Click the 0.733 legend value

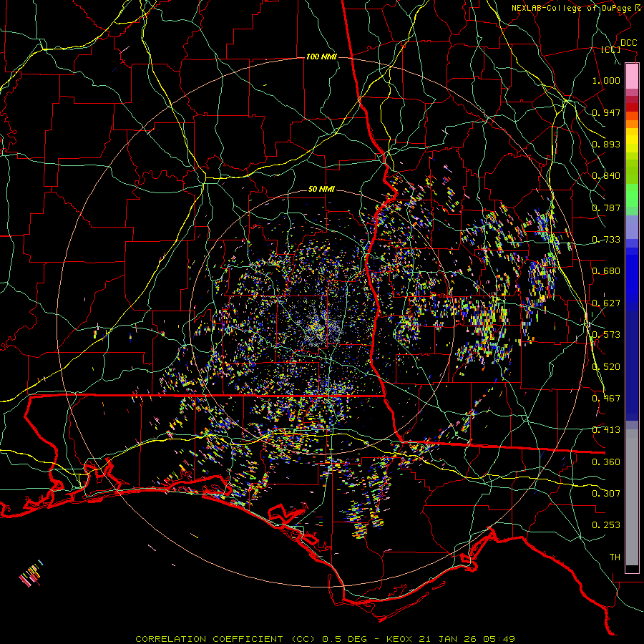click(606, 240)
